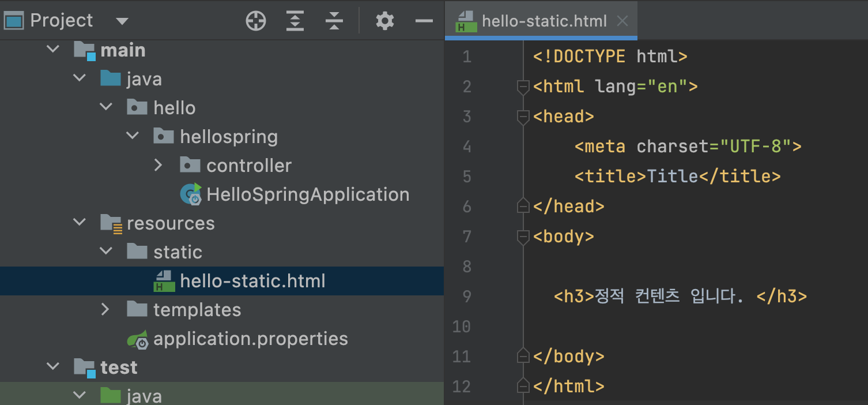Click the static folder icon
This screenshot has width=868, height=405.
click(137, 251)
